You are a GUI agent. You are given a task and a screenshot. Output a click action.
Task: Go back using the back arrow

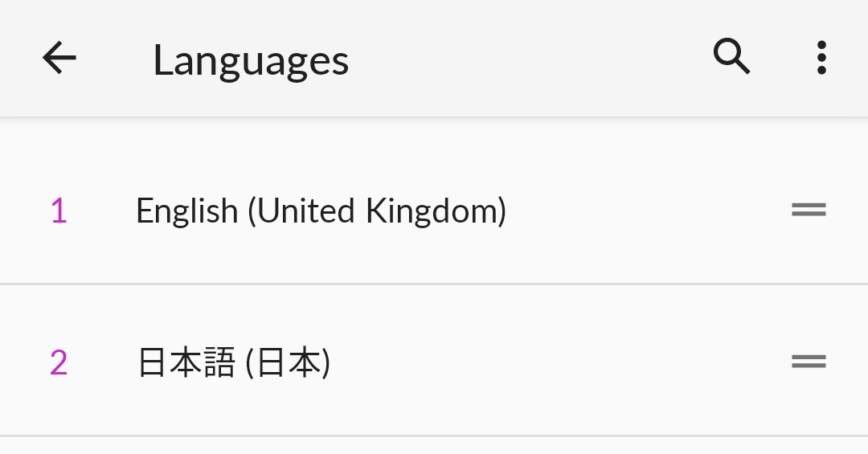point(59,59)
